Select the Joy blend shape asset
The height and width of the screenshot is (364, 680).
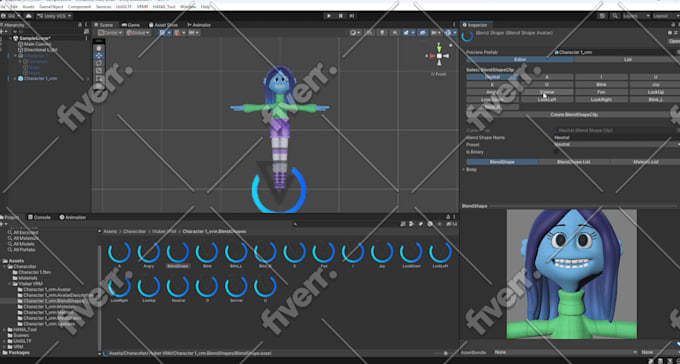pyautogui.click(x=382, y=255)
